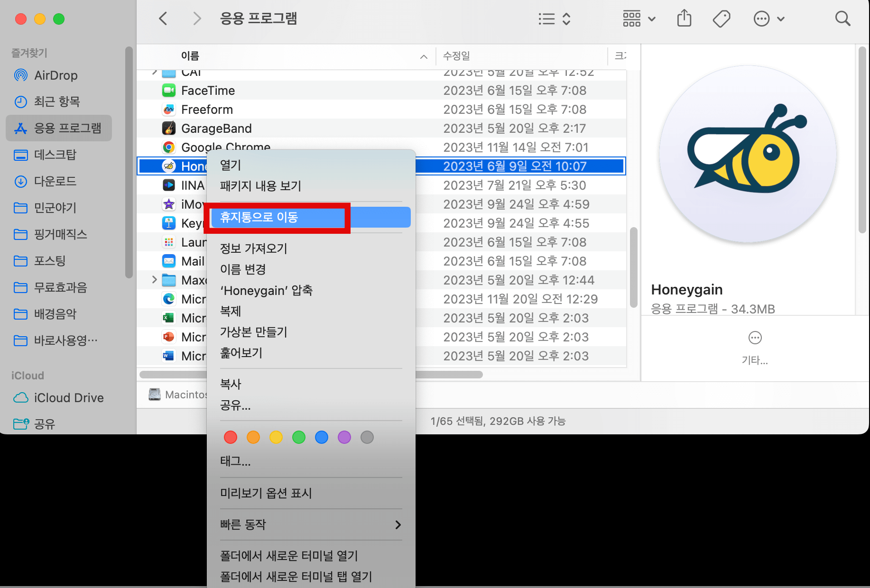Choose 폴더에서 새로운 터미널 열기
Image resolution: width=870 pixels, height=588 pixels.
(311, 556)
